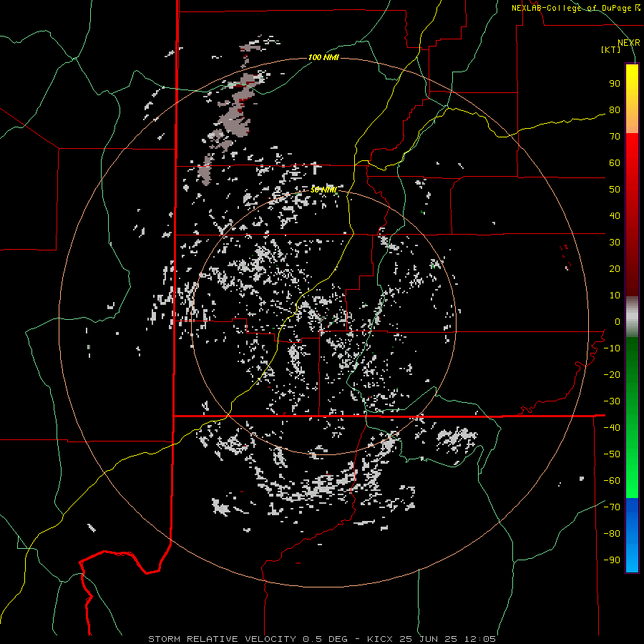Click STORM RELATIVE VELOCITY in the caption

[223, 639]
